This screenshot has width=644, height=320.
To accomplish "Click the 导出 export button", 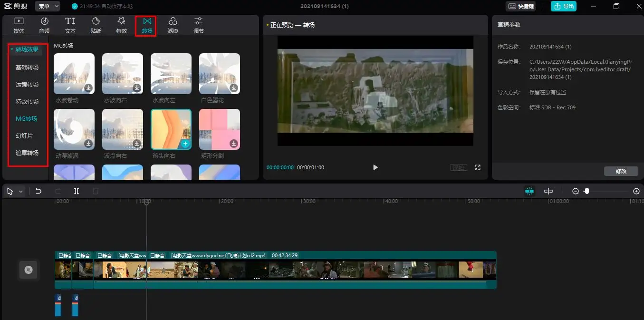I will coord(564,6).
